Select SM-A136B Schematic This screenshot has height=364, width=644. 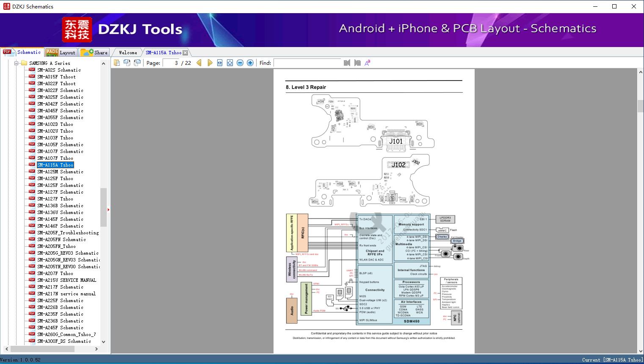(x=60, y=206)
